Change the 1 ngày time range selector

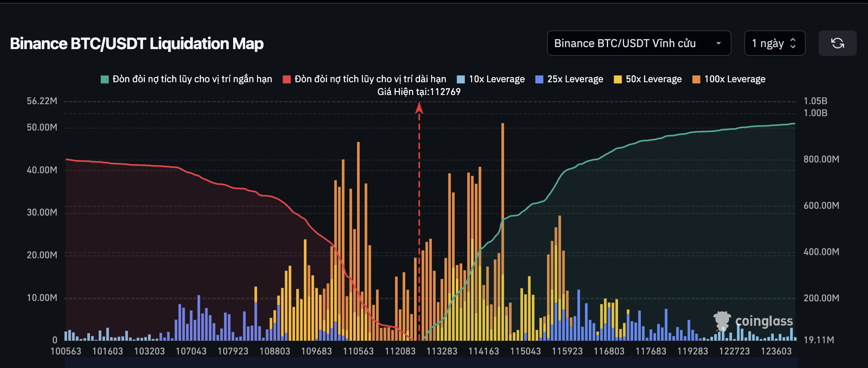click(x=775, y=43)
